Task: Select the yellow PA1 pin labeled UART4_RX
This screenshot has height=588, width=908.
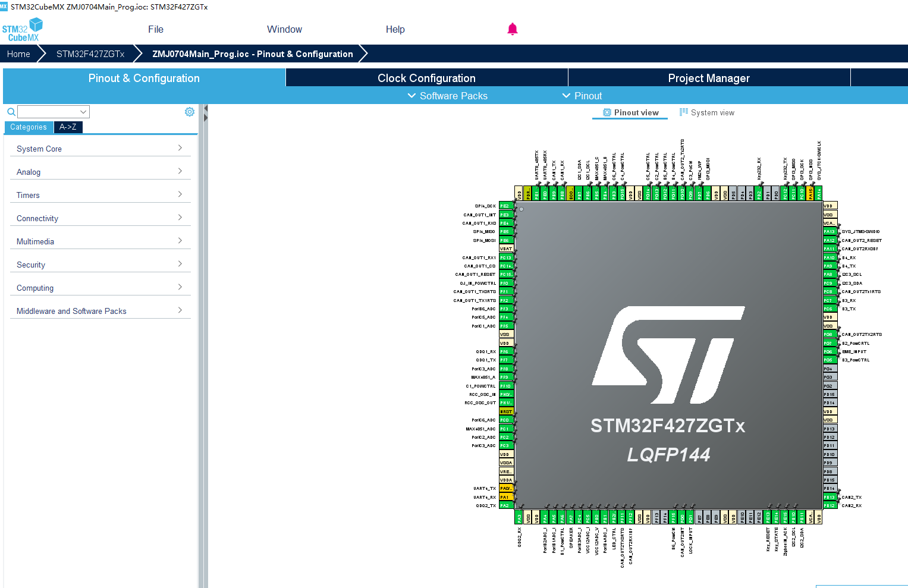Action: [x=506, y=497]
